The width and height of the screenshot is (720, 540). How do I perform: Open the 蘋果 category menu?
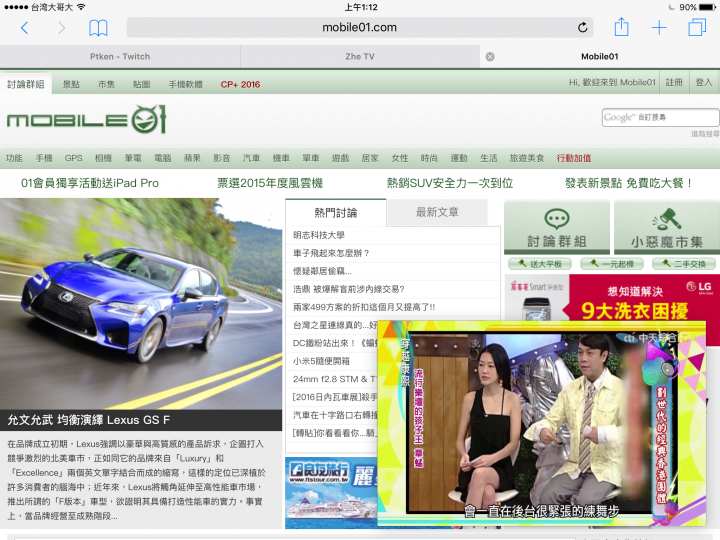(192, 158)
